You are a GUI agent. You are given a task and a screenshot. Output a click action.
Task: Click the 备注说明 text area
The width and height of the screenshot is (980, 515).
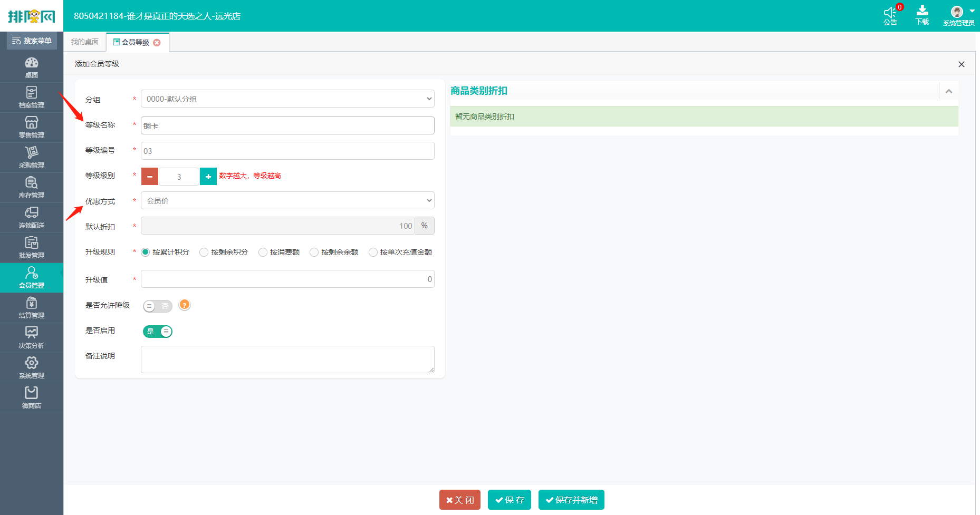[x=287, y=359]
